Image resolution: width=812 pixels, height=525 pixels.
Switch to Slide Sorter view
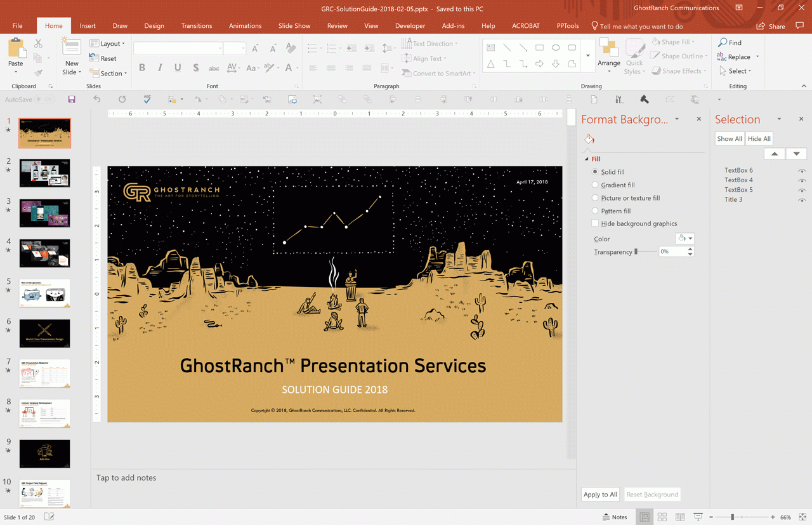(x=662, y=517)
